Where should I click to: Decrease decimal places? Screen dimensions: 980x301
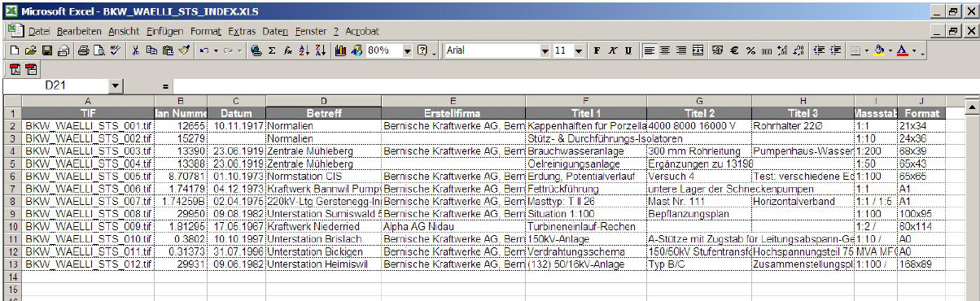[x=798, y=50]
